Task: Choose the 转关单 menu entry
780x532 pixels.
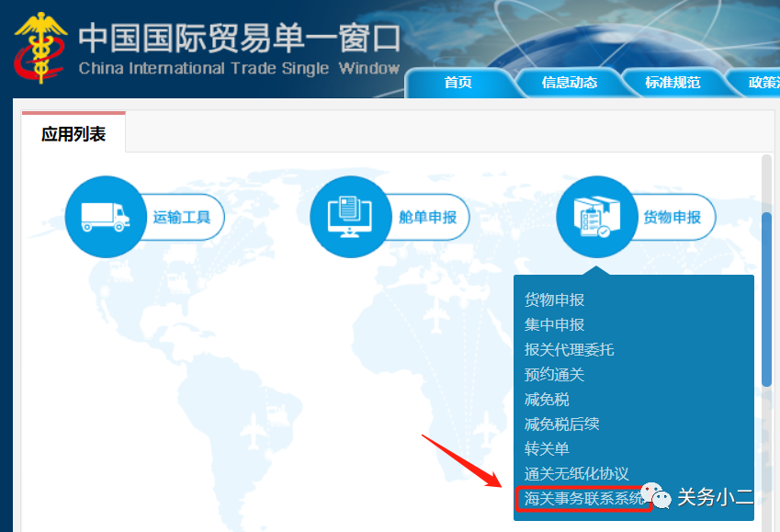Action: [x=547, y=449]
